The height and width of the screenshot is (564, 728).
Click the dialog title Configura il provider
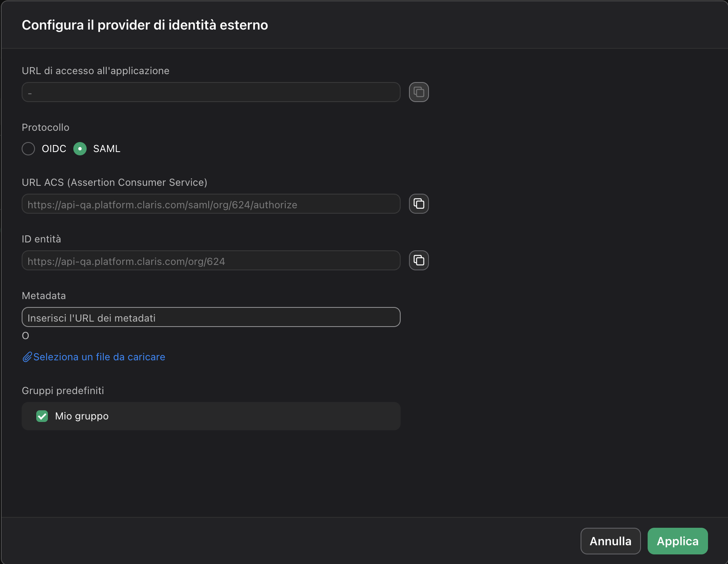point(145,25)
